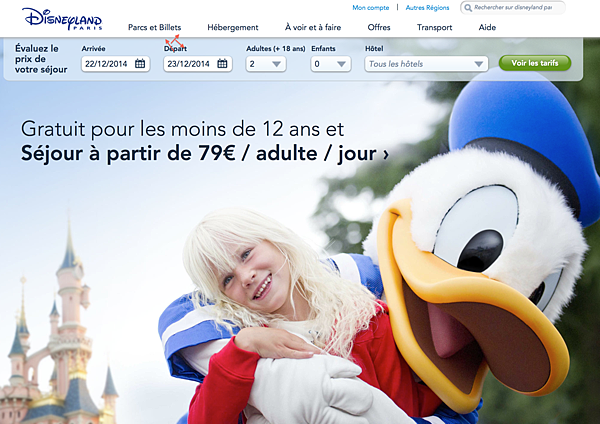Viewport: 600px width, 424px height.
Task: Click the Rechercher sur disneyland search field
Action: (x=513, y=8)
